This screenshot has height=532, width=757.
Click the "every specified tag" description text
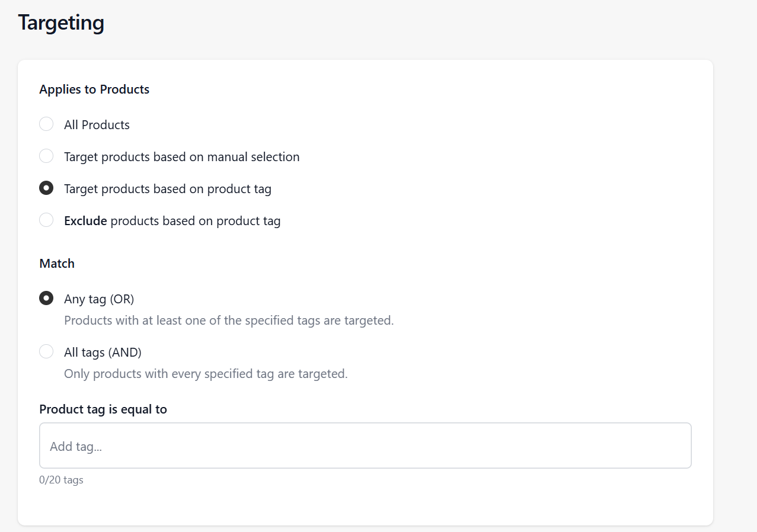click(206, 374)
